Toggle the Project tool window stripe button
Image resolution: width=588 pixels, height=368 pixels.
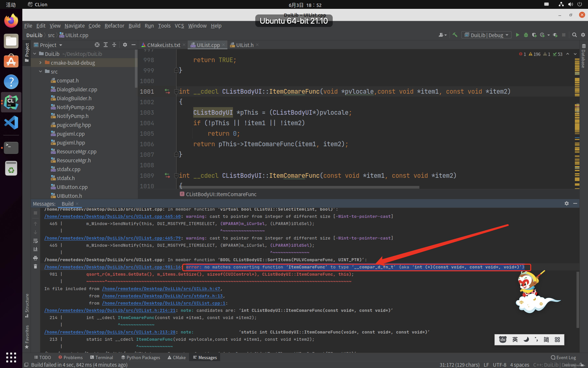27,52
